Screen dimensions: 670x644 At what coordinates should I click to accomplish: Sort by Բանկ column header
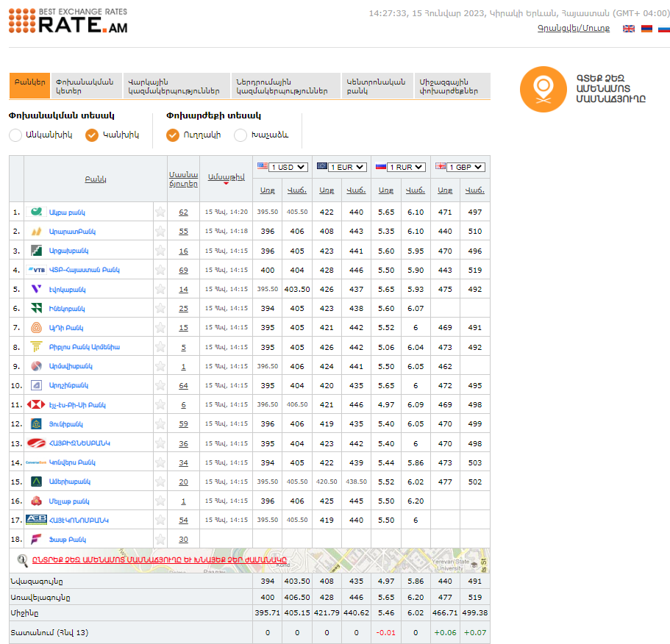[x=96, y=179]
